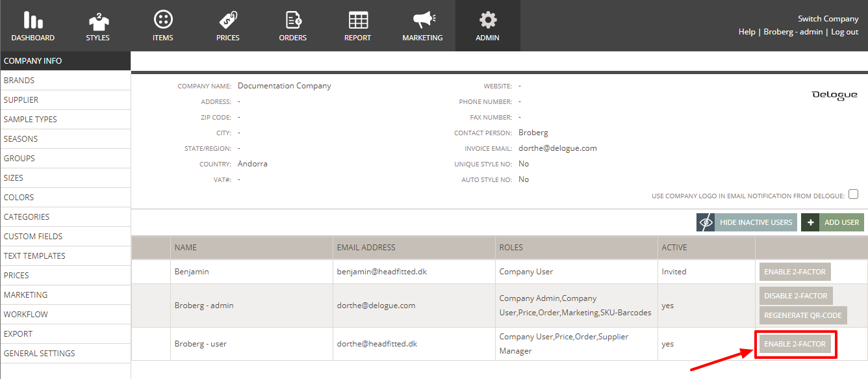Regenerate QR-code for Broberg - admin
This screenshot has width=868, height=379.
tap(802, 315)
